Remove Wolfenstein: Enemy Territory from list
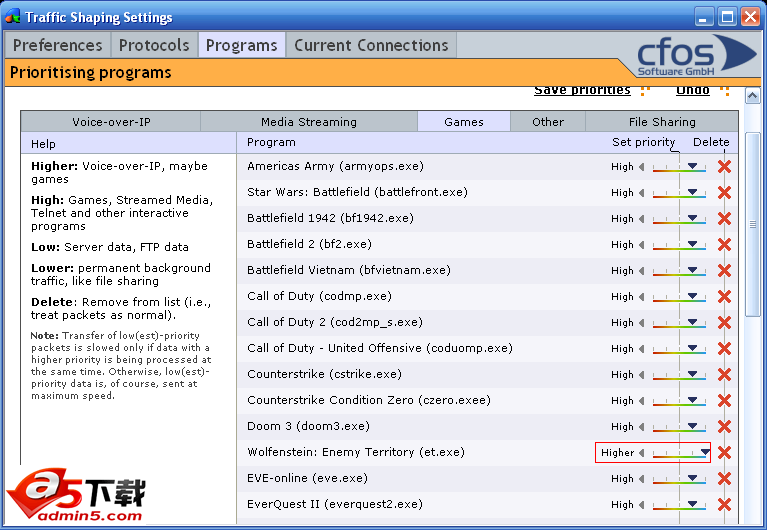 pos(724,453)
